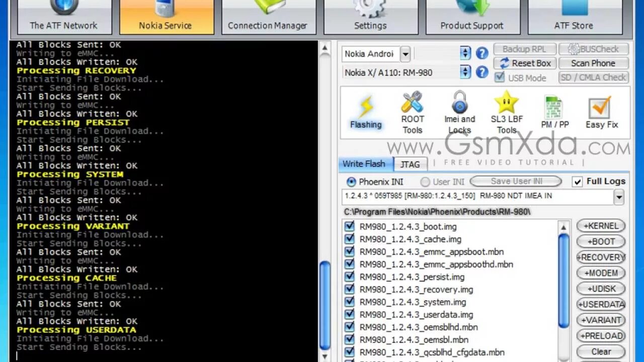
Task: Uncheck RM980_1.2.4.3_oemsblhd.mbn file
Action: click(350, 327)
